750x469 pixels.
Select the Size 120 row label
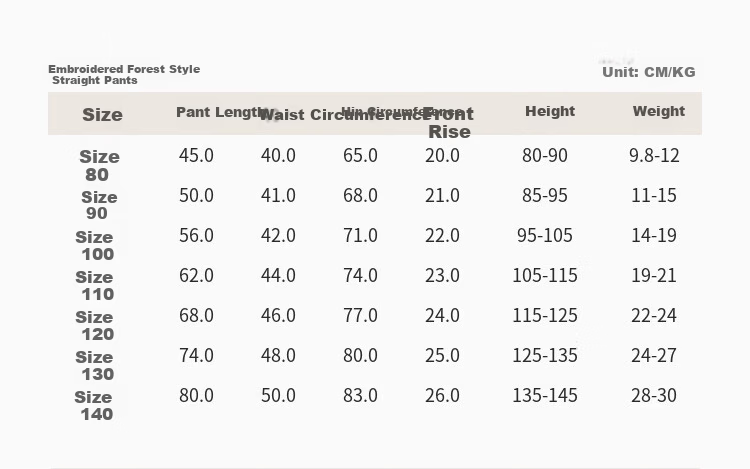coord(95,326)
